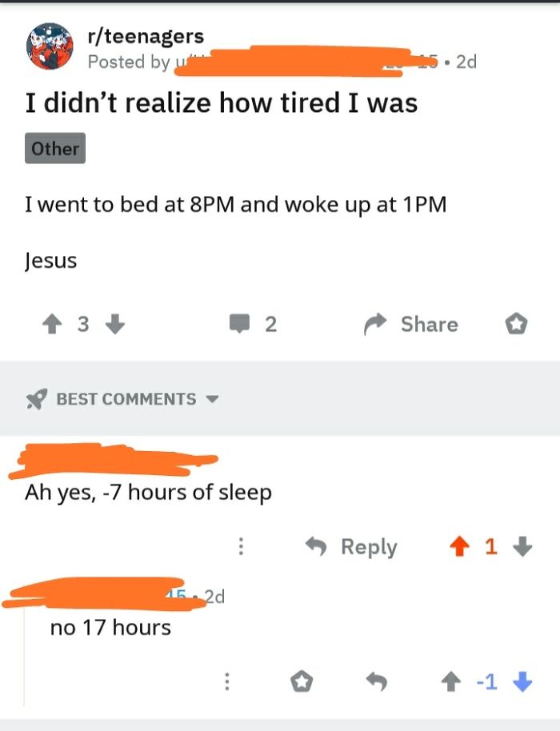Give an award using the star icon

pyautogui.click(x=517, y=324)
